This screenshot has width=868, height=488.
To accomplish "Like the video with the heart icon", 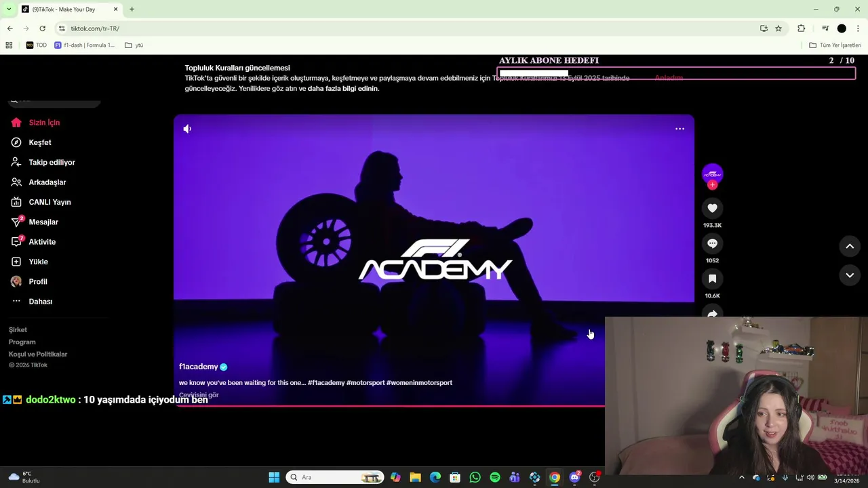I will (712, 208).
